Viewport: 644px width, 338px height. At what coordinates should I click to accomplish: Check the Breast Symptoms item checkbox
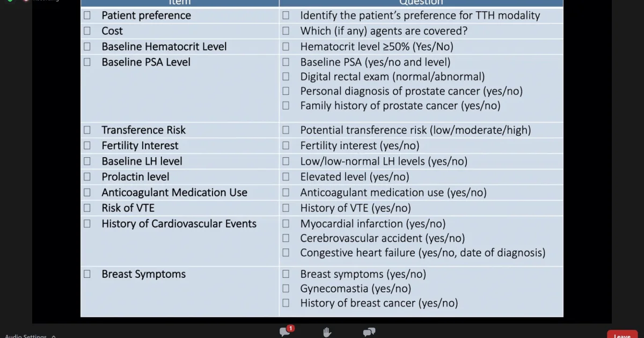pos(87,274)
